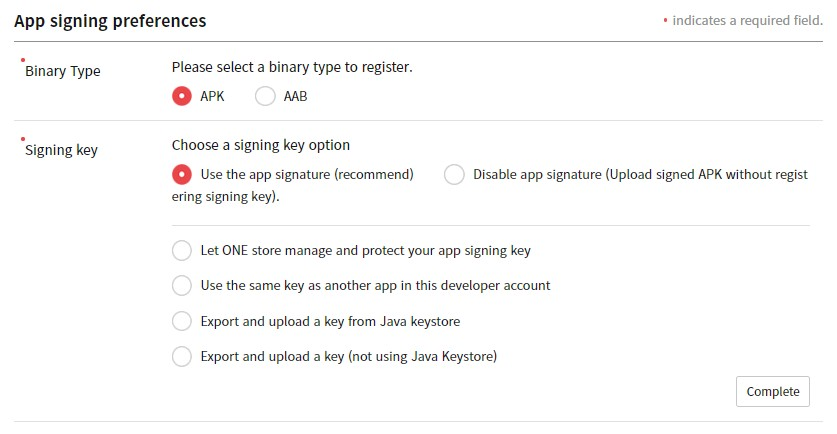Click 'Export and upload a key from Java keystore' text
The height and width of the screenshot is (434, 837).
[330, 321]
